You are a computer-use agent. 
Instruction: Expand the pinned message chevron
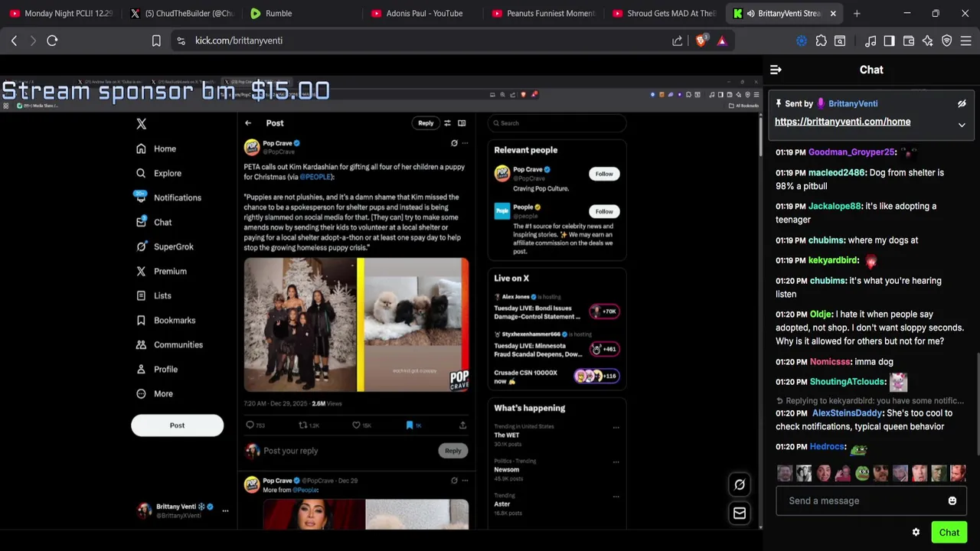tap(962, 125)
